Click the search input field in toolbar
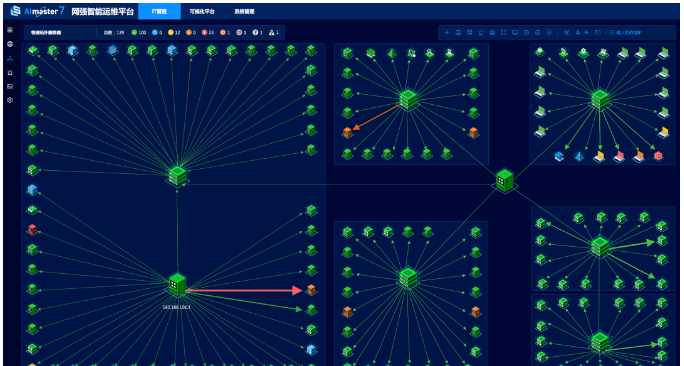The image size is (684, 366). pyautogui.click(x=636, y=32)
